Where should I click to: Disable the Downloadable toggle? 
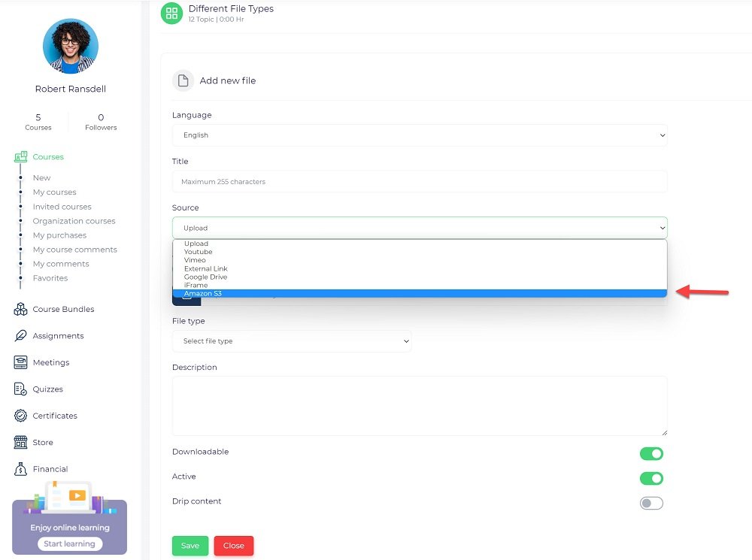click(651, 453)
